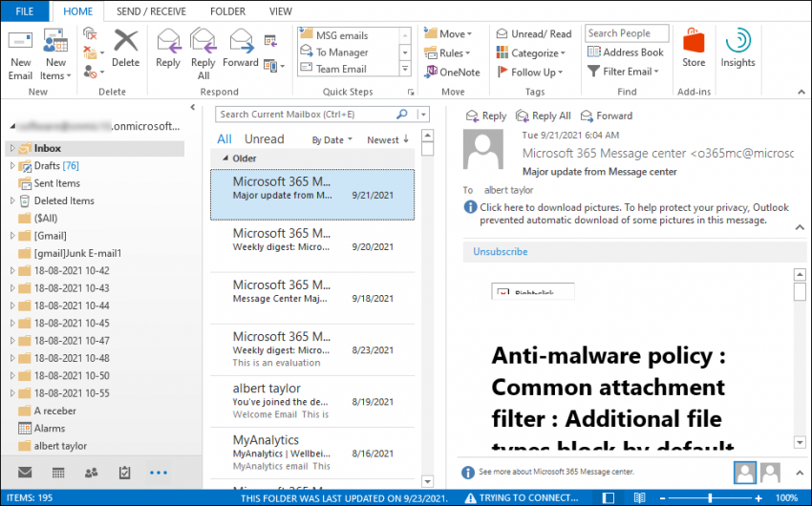
Task: Expand the Quick Steps gallery
Action: click(x=405, y=69)
